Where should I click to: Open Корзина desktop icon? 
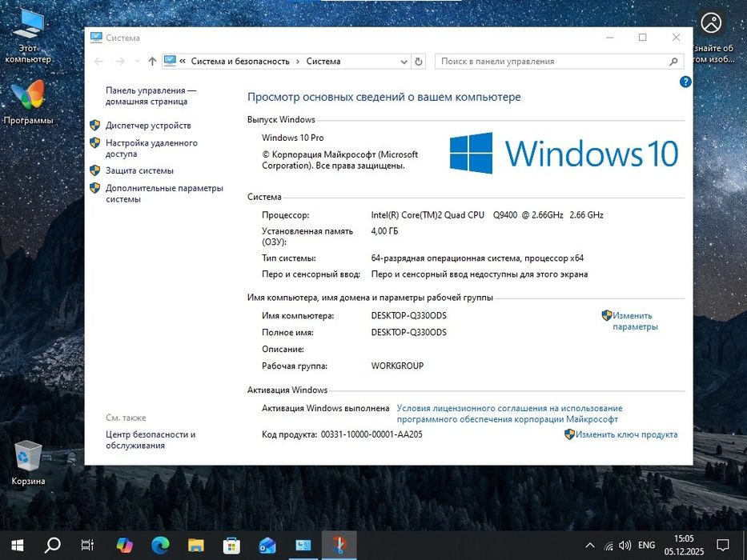[28, 463]
